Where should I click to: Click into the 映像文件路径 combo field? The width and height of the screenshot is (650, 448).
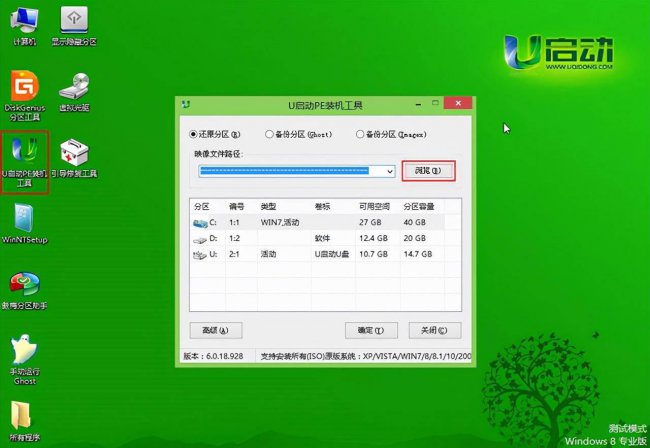coord(297,171)
